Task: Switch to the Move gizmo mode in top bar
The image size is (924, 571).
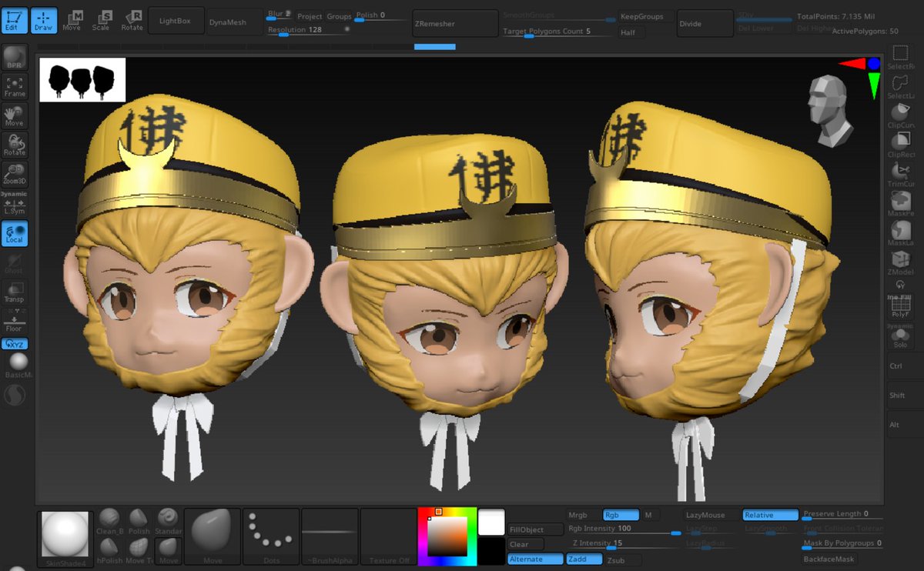Action: tap(72, 21)
